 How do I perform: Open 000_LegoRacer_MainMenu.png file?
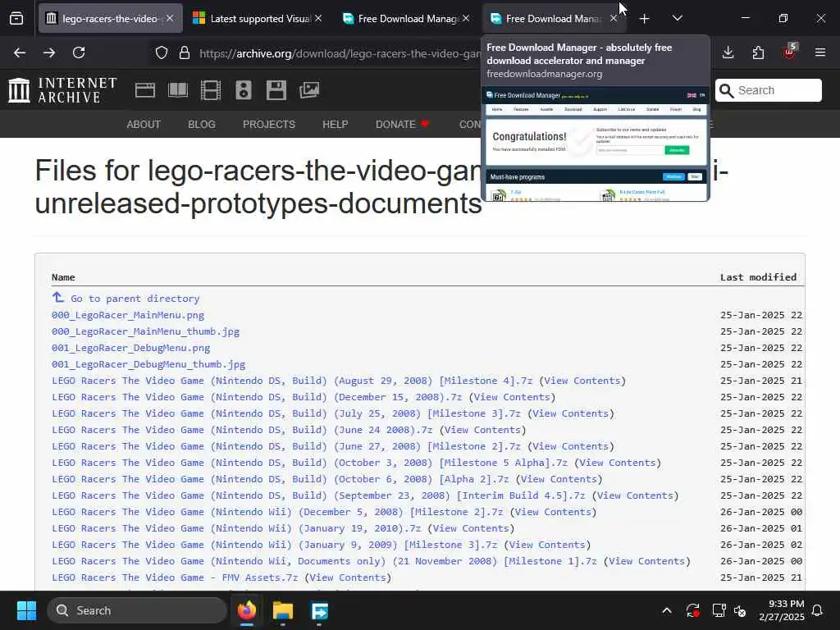tap(127, 315)
